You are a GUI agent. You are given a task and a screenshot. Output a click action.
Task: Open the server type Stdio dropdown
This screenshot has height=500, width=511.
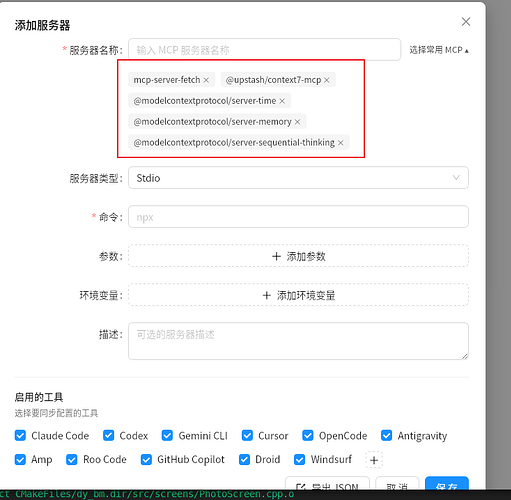[298, 178]
